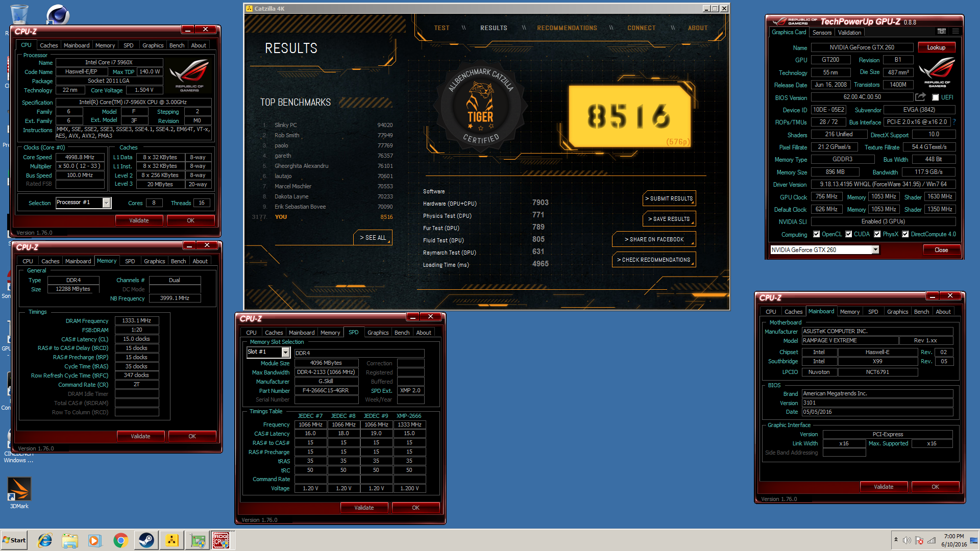
Task: Open TEST in Catzilla top menu
Action: click(x=442, y=28)
